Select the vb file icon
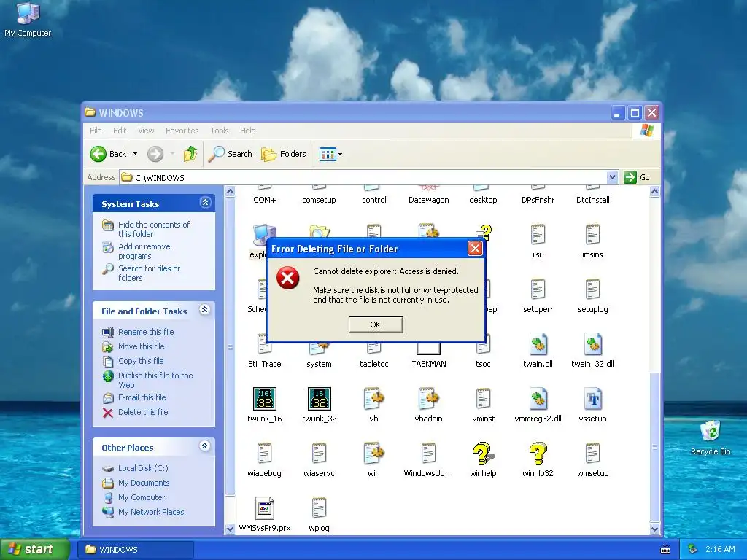Viewport: 747px width, 560px height. [374, 399]
